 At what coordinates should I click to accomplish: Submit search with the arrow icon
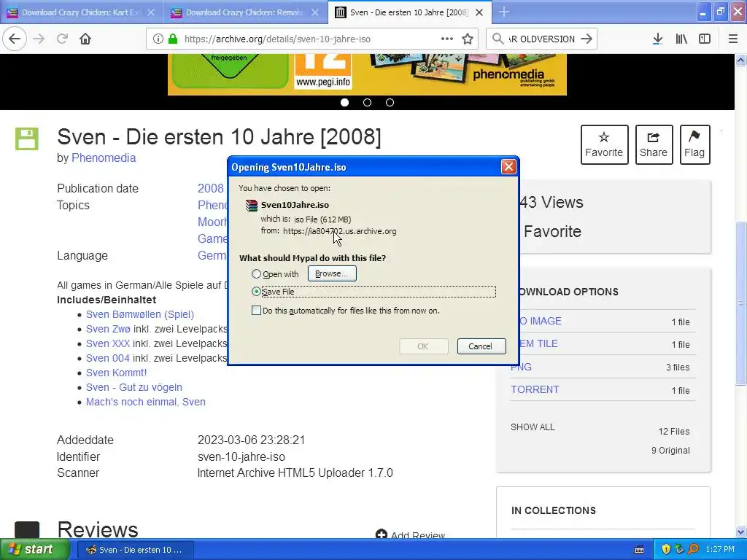[587, 39]
